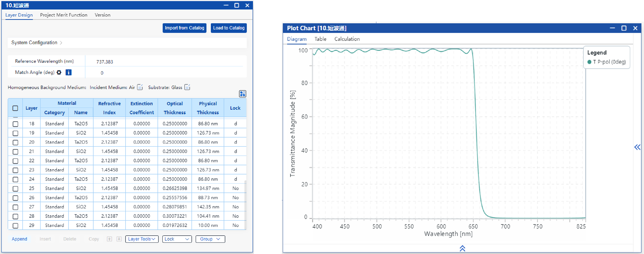Collapse plot side panel double-chevron
644x254 pixels.
pyautogui.click(x=637, y=147)
